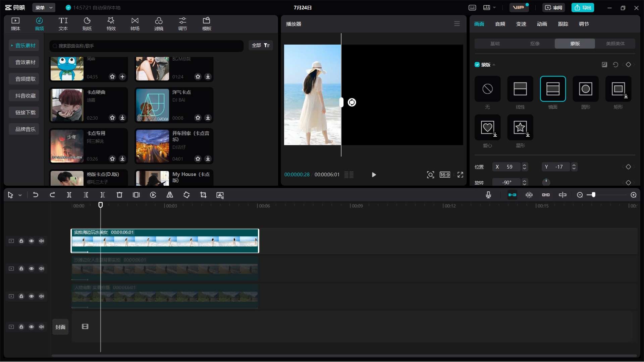Toggle visibility eye of the first video track
Image resolution: width=644 pixels, height=362 pixels.
(x=31, y=241)
